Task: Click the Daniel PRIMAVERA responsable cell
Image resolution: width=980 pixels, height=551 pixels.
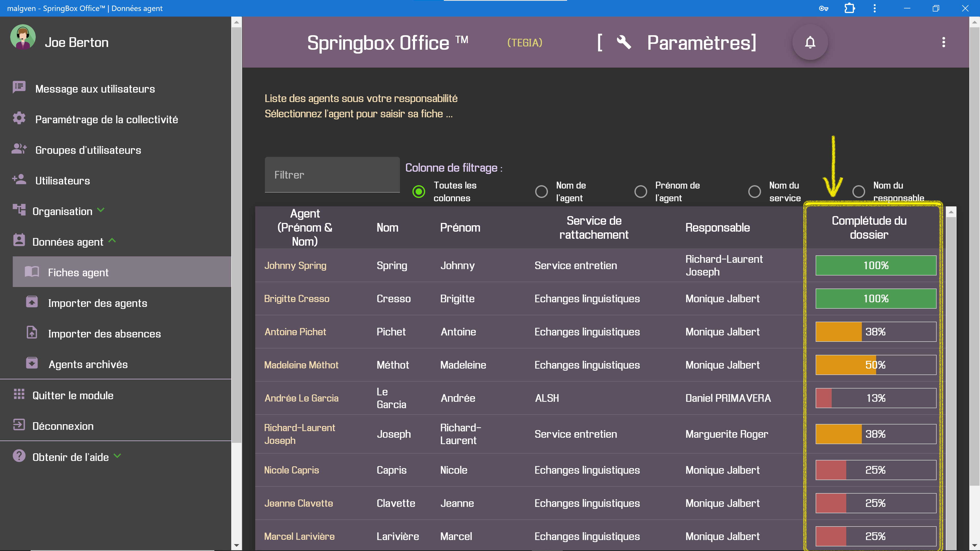Action: [728, 398]
